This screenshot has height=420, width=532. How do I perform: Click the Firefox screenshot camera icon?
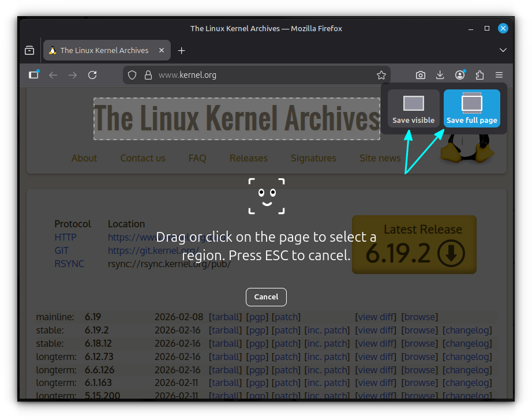pos(421,75)
